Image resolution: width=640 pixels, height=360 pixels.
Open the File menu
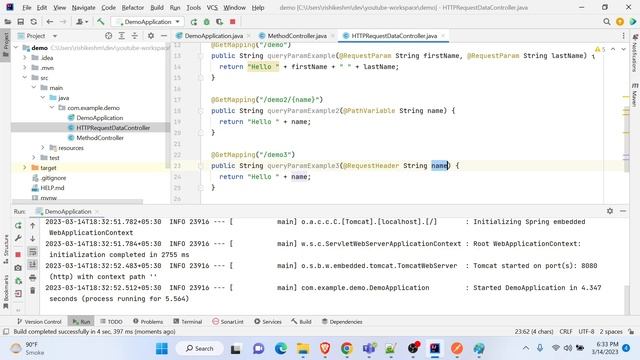pos(27,7)
